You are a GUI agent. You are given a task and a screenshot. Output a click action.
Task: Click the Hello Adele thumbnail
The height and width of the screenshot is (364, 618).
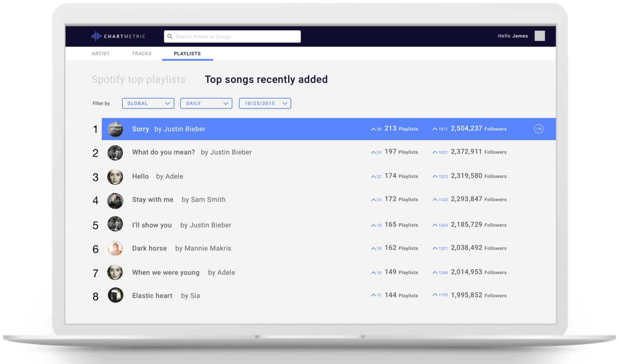[x=115, y=177]
